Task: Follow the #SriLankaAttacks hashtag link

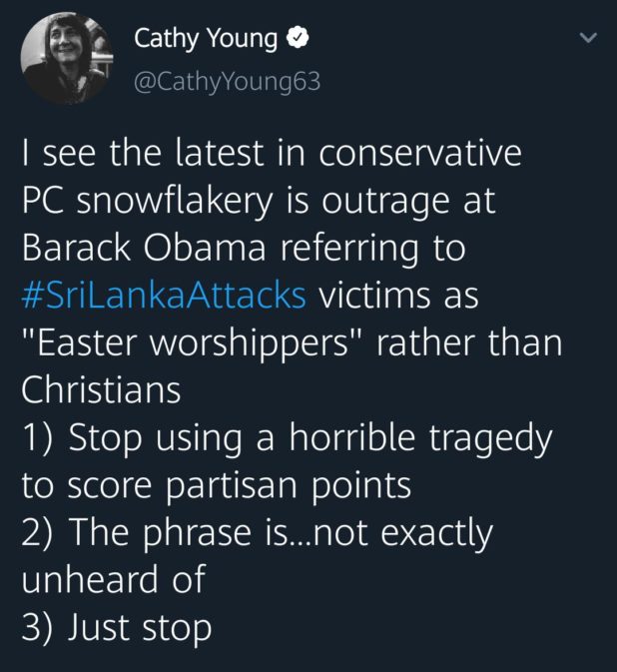Action: click(x=164, y=296)
